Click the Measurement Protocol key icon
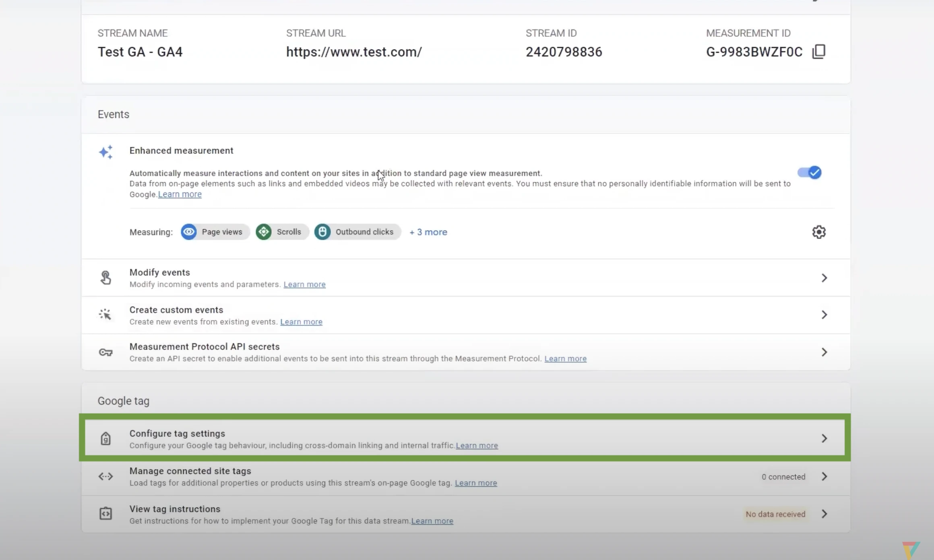Image resolution: width=934 pixels, height=560 pixels. point(105,352)
